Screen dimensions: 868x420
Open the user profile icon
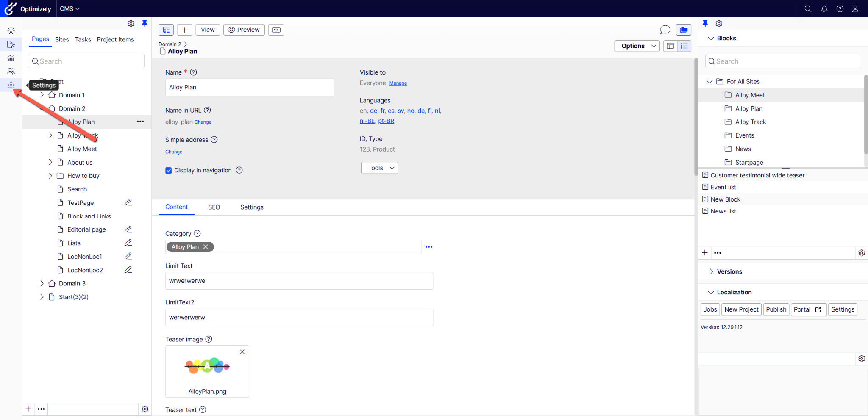855,9
